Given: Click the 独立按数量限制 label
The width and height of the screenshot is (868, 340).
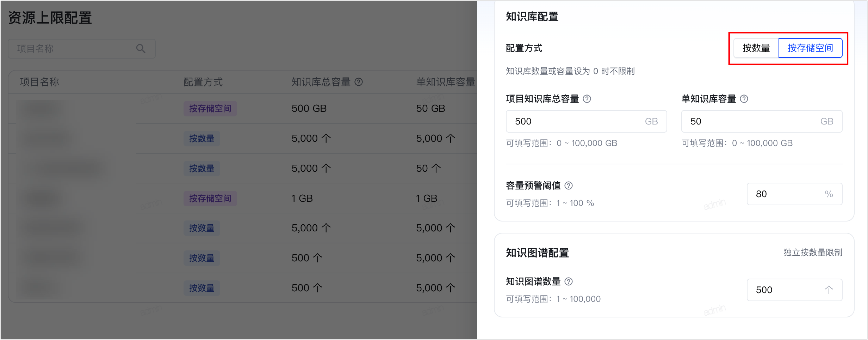Looking at the screenshot, I should [813, 253].
